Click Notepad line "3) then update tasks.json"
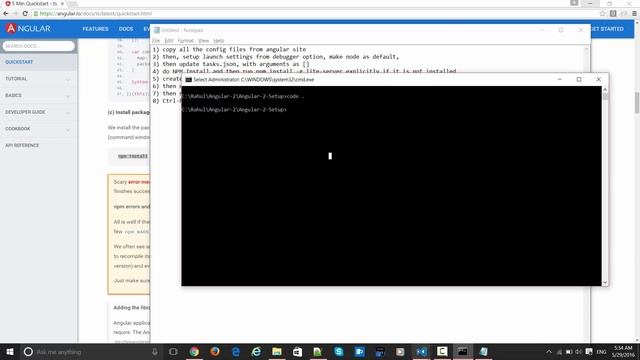The width and height of the screenshot is (640, 360). point(231,64)
